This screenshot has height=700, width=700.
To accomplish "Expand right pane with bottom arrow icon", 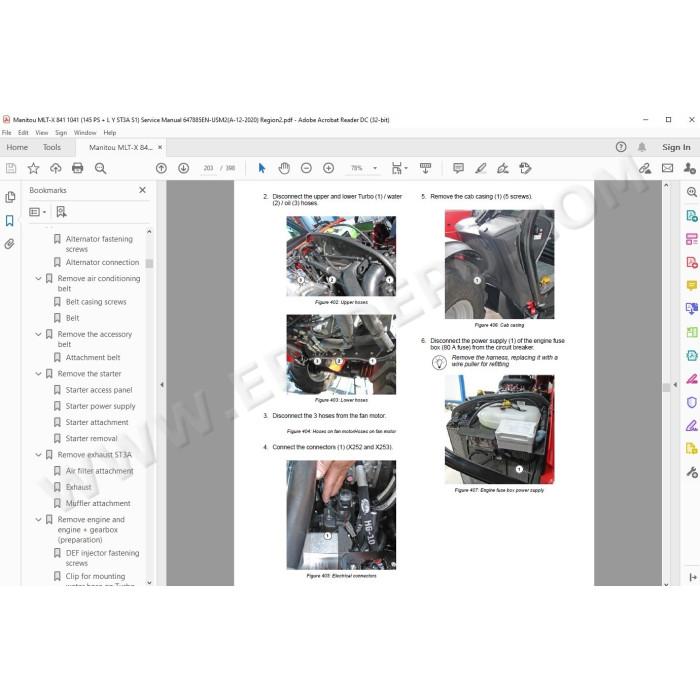I will [692, 577].
